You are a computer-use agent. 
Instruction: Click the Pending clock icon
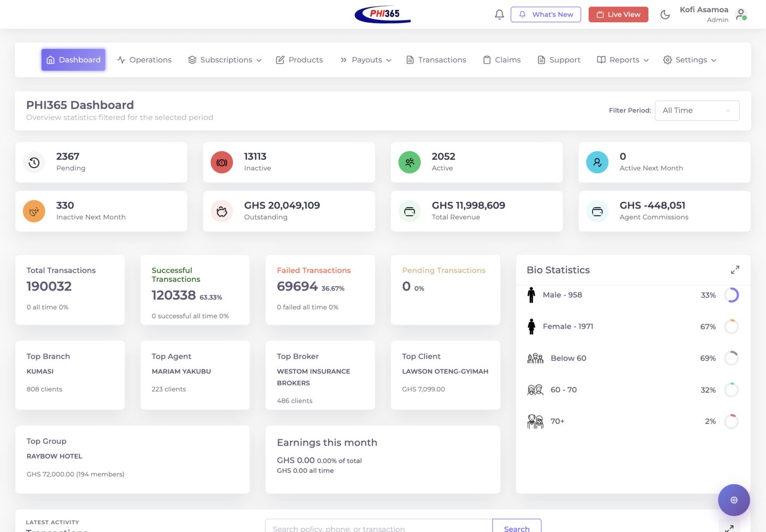tap(34, 162)
